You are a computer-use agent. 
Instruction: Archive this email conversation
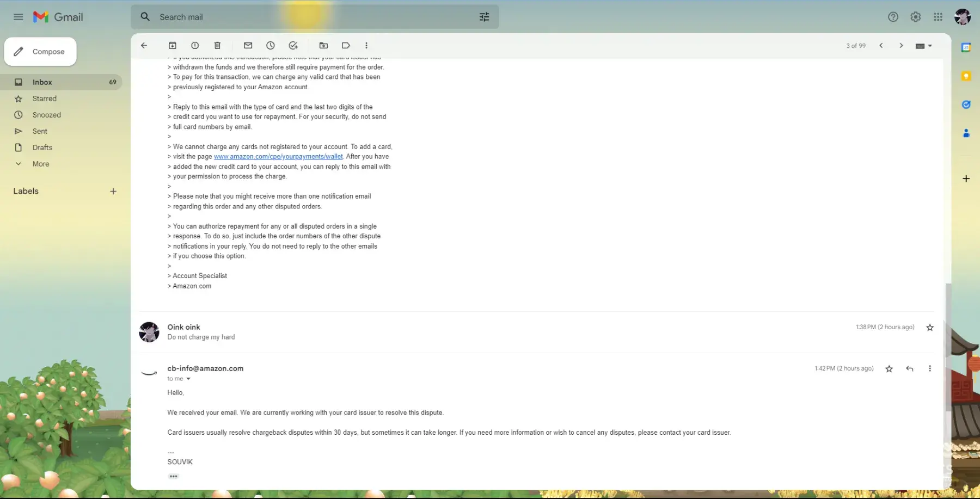(x=173, y=46)
